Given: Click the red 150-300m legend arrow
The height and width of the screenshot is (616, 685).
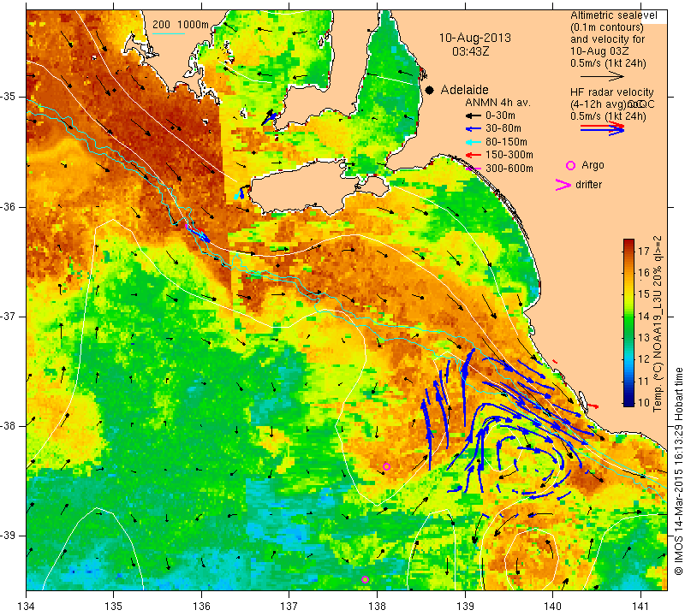Looking at the screenshot, I should coord(473,155).
